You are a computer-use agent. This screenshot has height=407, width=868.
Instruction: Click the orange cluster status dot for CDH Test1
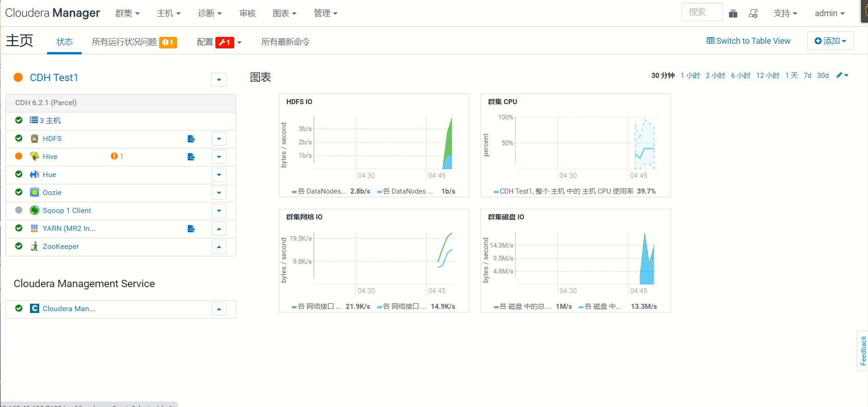[18, 77]
